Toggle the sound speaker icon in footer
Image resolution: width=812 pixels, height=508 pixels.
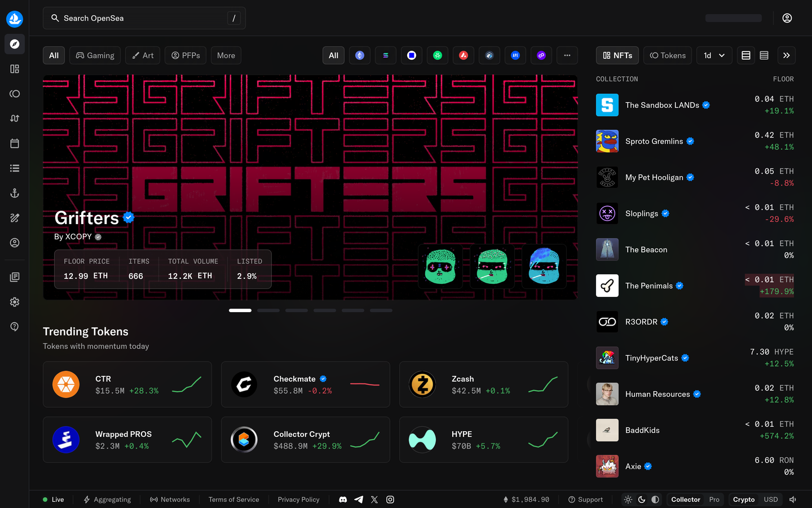coord(793,500)
